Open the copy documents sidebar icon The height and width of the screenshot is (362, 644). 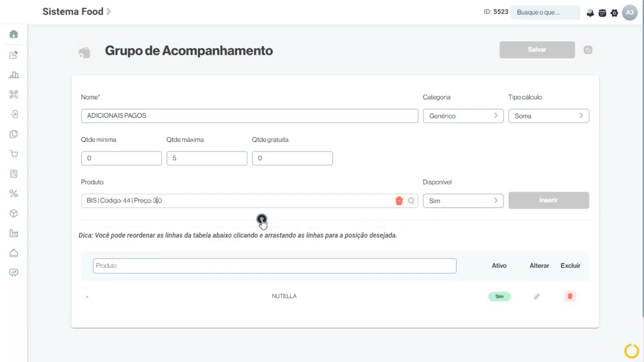point(14,134)
